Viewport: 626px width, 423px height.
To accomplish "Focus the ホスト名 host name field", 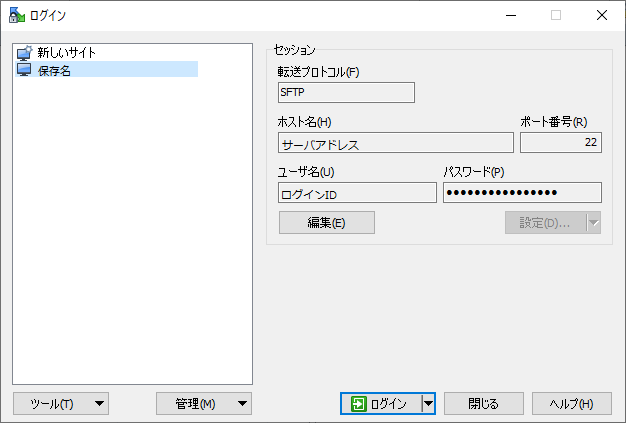I will [x=395, y=143].
